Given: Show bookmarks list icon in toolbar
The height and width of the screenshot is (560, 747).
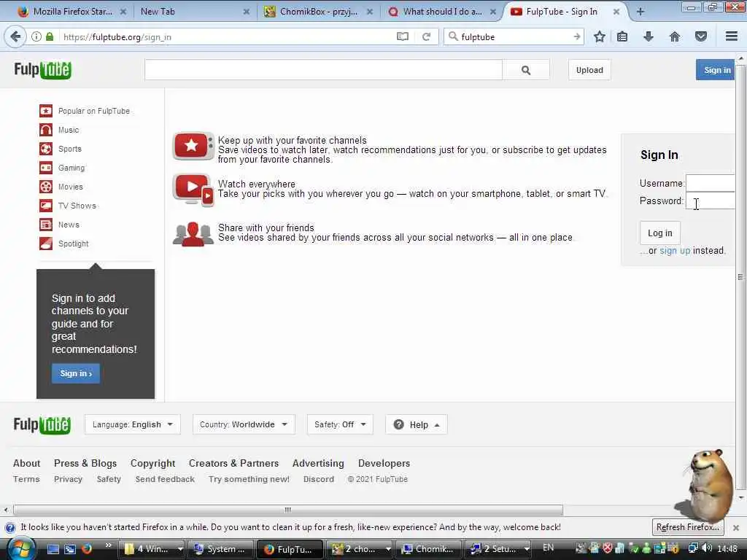Looking at the screenshot, I should click(622, 36).
